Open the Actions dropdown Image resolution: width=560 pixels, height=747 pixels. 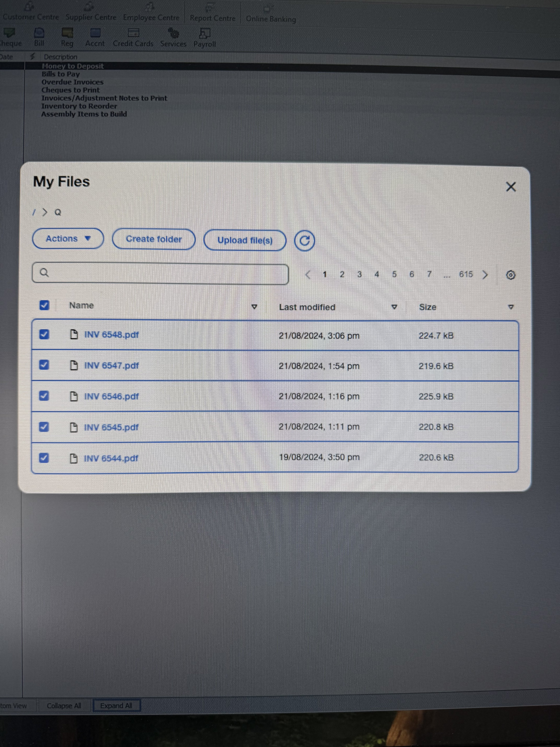tap(68, 239)
